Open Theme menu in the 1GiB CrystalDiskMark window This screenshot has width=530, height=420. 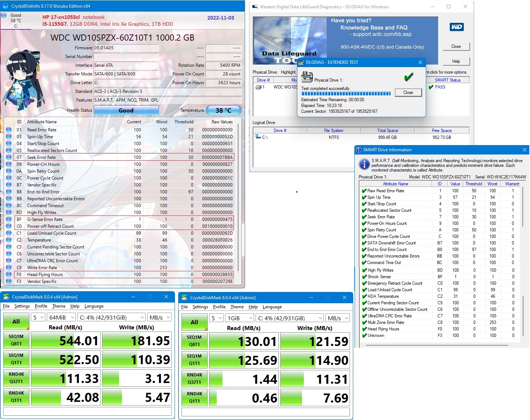(x=237, y=307)
